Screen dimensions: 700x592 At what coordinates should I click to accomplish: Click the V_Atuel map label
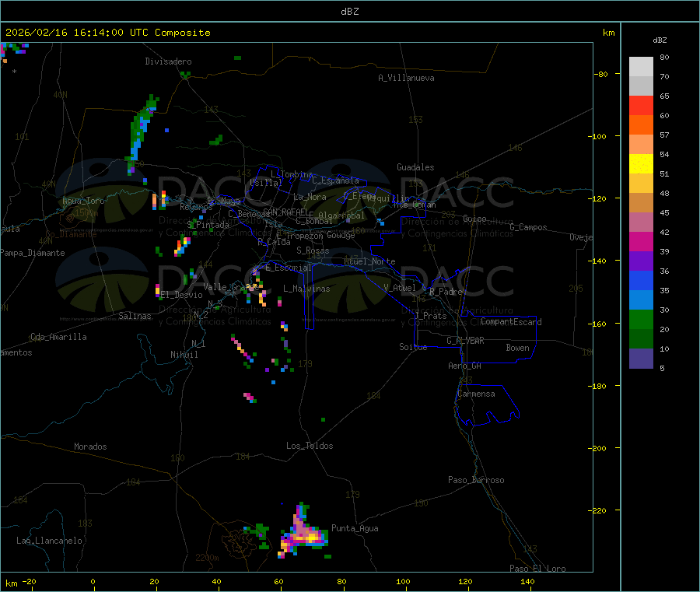tap(400, 288)
